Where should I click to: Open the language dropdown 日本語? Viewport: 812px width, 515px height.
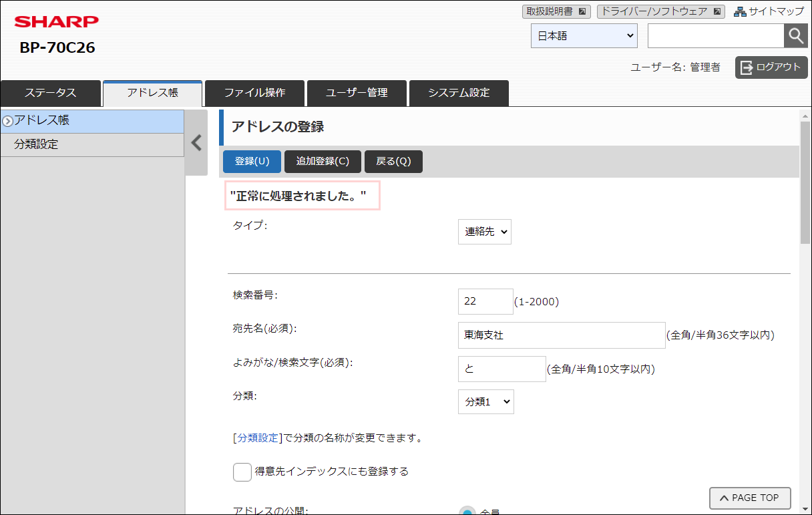point(584,36)
